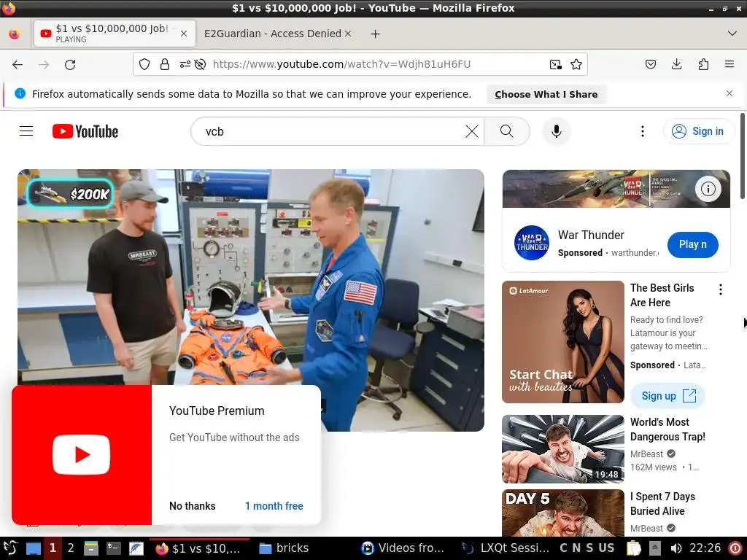This screenshot has height=560, width=747.
Task: Open YouTube settings three-dot menu
Action: click(642, 131)
